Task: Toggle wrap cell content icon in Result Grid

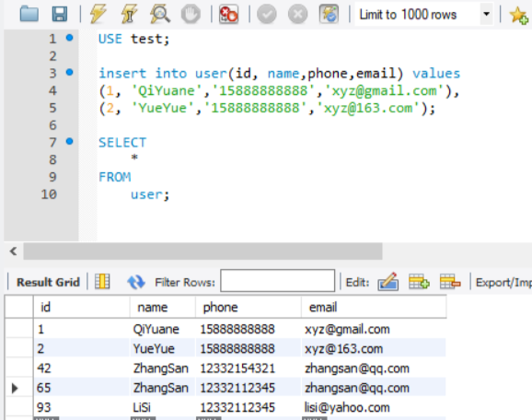Action: pos(102,282)
